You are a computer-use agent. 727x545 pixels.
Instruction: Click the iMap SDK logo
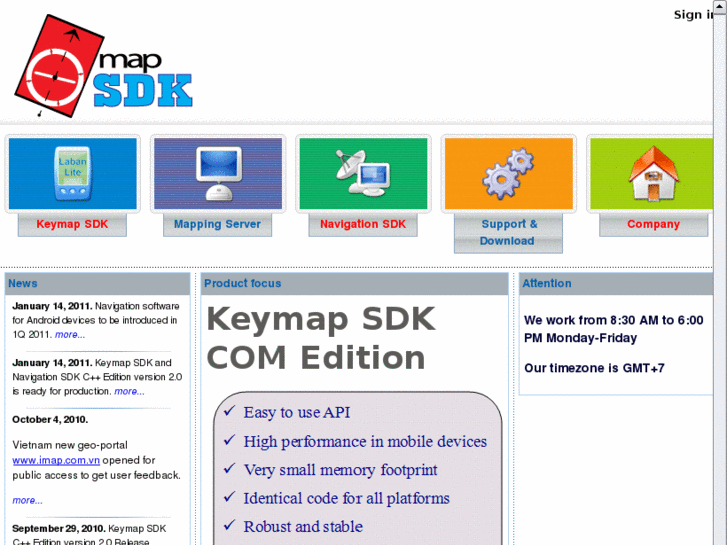pos(104,66)
